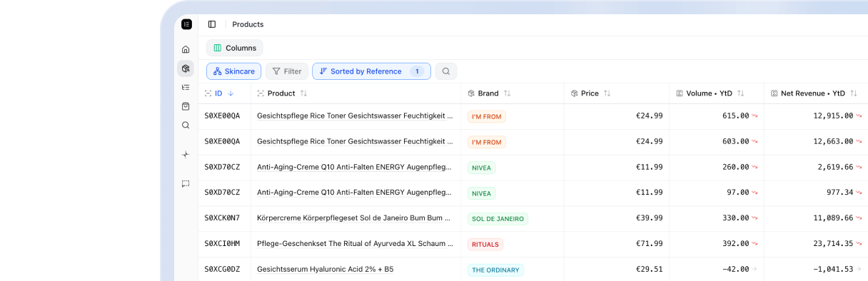Image resolution: width=868 pixels, height=281 pixels.
Task: Sort by Volume YtD column header
Action: point(710,93)
